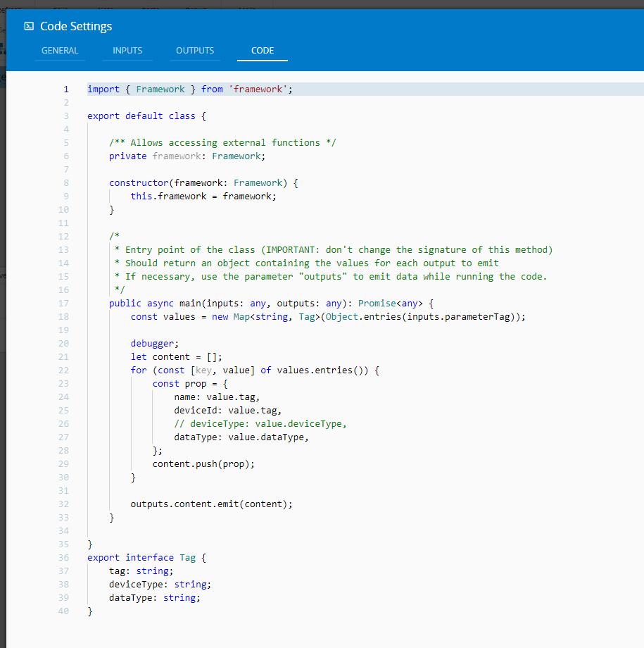Screen dimensions: 644x648
Task: Open the GENERAL tab
Action: (x=60, y=51)
